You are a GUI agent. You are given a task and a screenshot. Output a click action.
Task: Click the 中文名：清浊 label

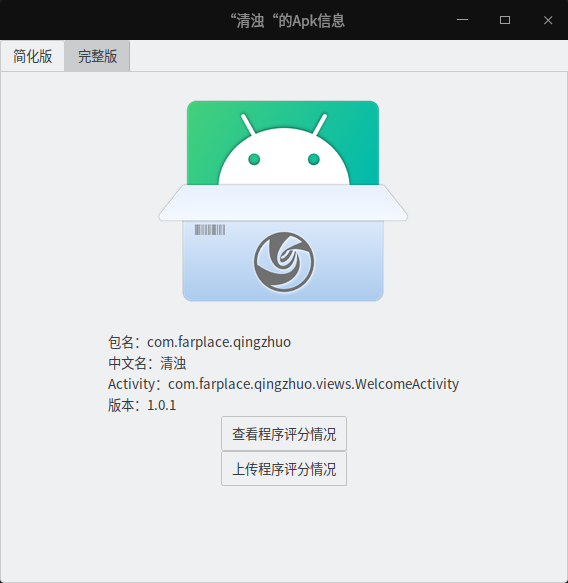[147, 363]
